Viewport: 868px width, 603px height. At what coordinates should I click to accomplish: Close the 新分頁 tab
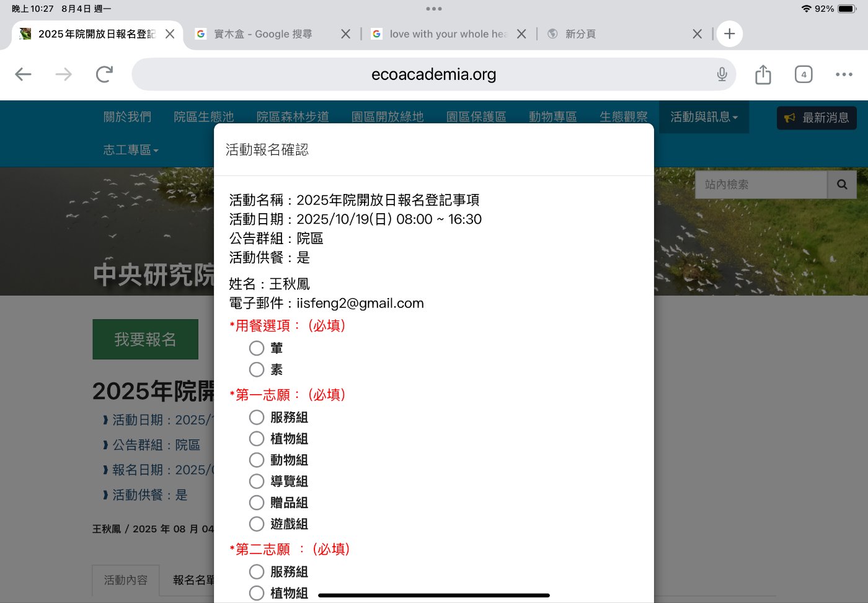tap(697, 34)
